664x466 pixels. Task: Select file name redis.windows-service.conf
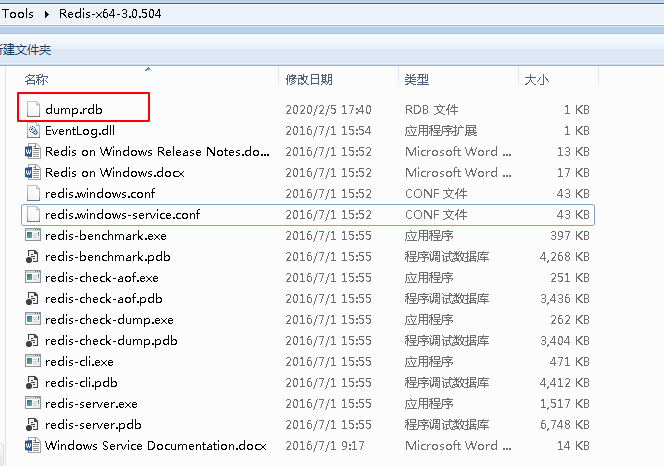122,214
